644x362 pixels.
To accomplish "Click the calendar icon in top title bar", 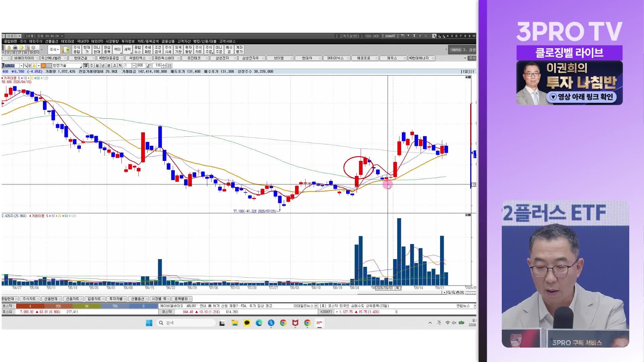I will [403, 36].
